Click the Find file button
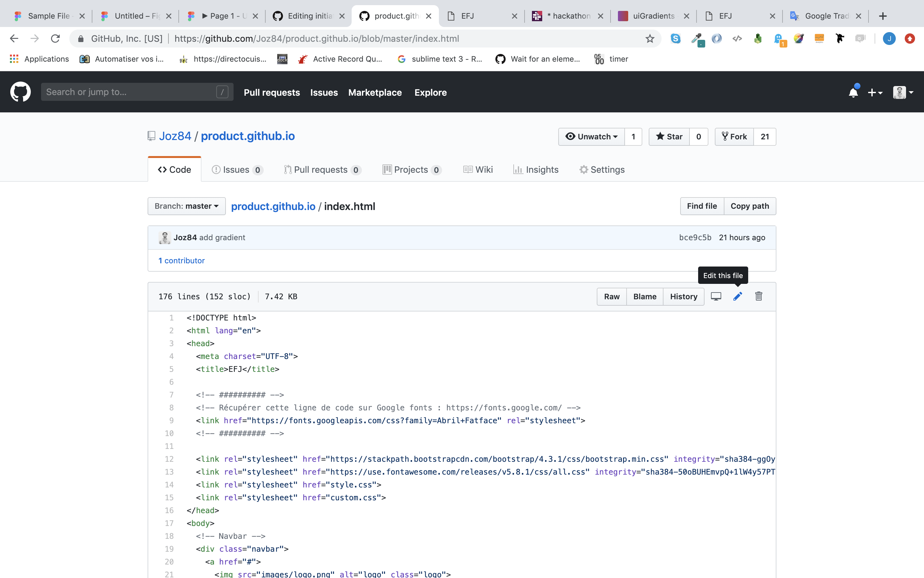The height and width of the screenshot is (578, 924). 702,206
